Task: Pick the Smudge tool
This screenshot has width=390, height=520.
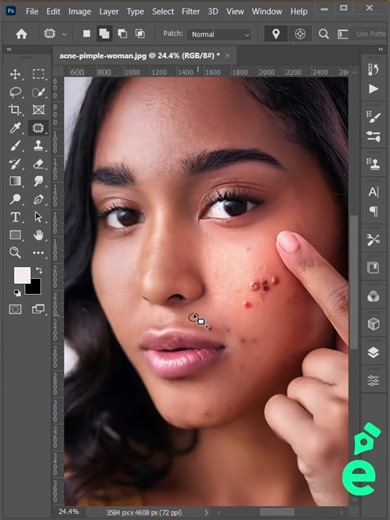Action: pos(38,181)
